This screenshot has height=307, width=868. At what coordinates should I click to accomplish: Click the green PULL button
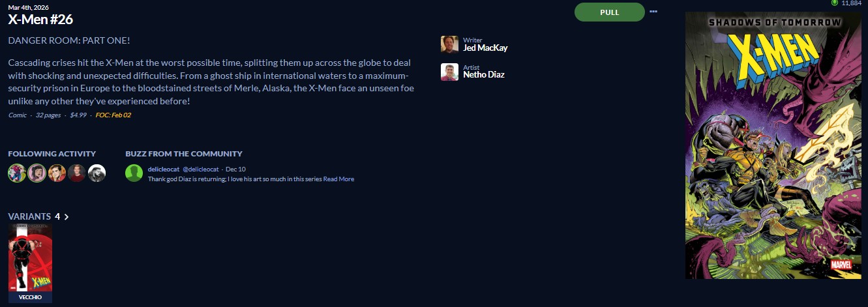(609, 12)
